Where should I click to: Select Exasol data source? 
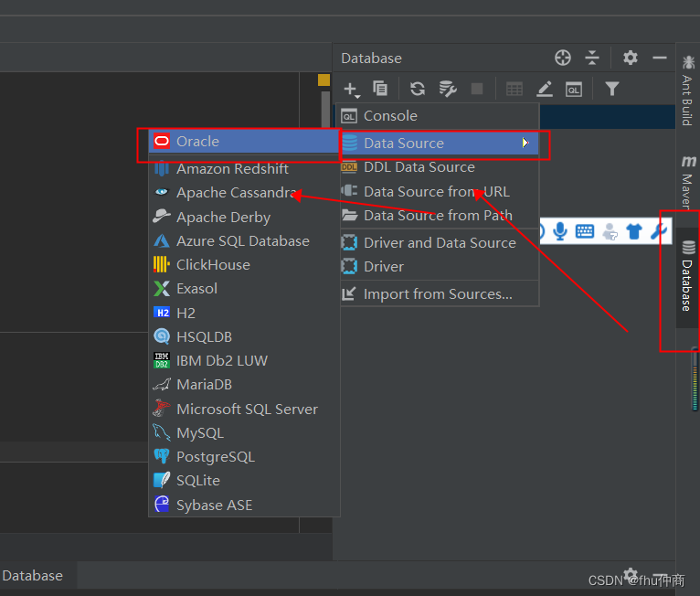coord(244,289)
